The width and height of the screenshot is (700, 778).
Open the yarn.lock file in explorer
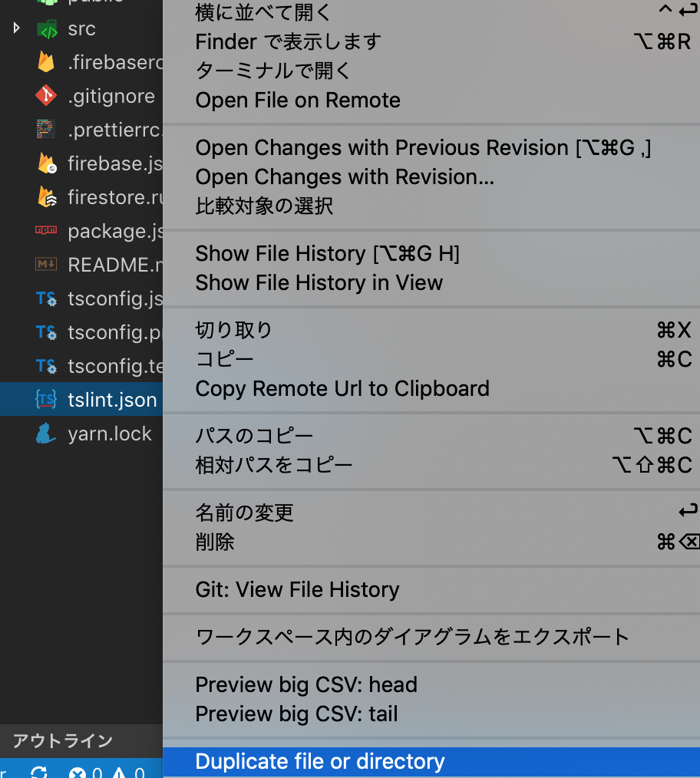(x=110, y=434)
